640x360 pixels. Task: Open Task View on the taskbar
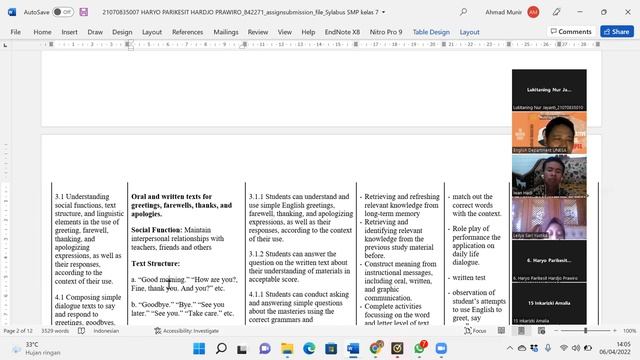[242, 349]
